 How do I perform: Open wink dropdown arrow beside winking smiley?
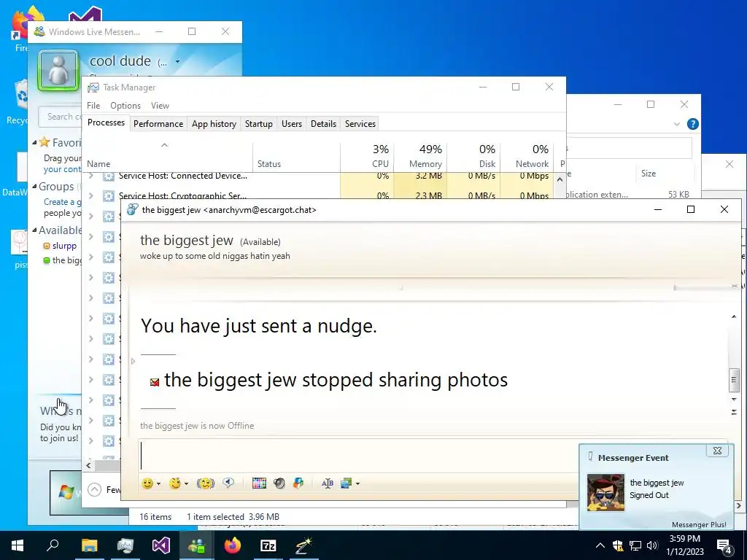point(186,484)
